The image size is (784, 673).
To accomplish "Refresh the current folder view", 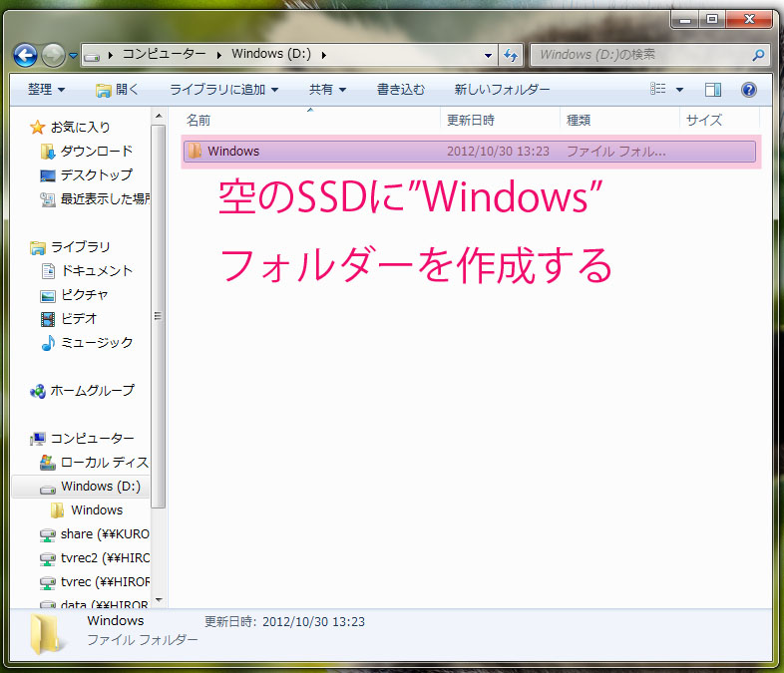I will pos(511,55).
